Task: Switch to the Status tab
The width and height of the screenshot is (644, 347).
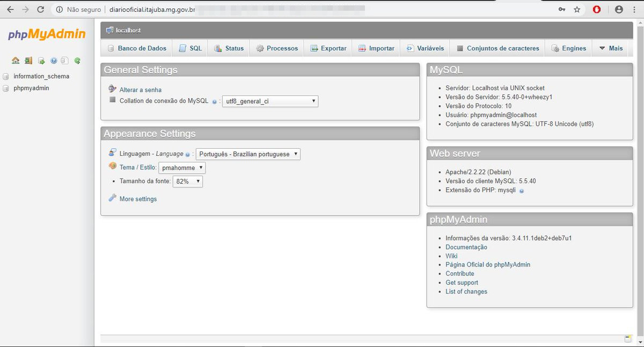Action: point(229,48)
